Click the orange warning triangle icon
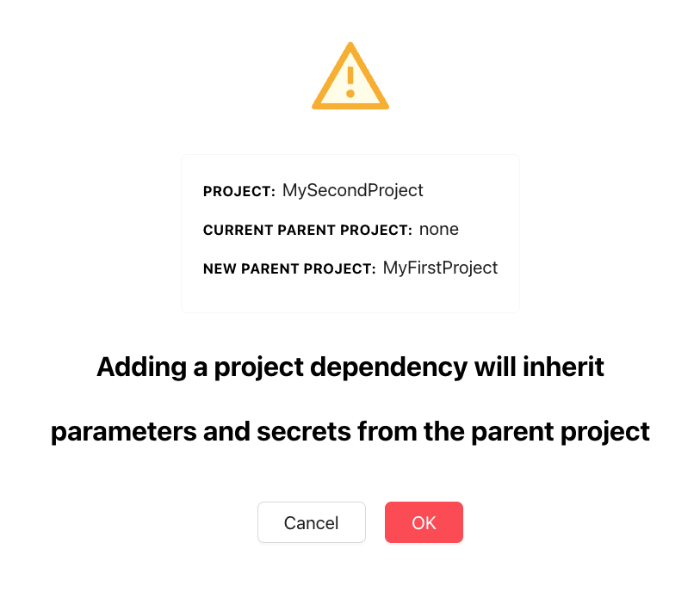 tap(350, 76)
